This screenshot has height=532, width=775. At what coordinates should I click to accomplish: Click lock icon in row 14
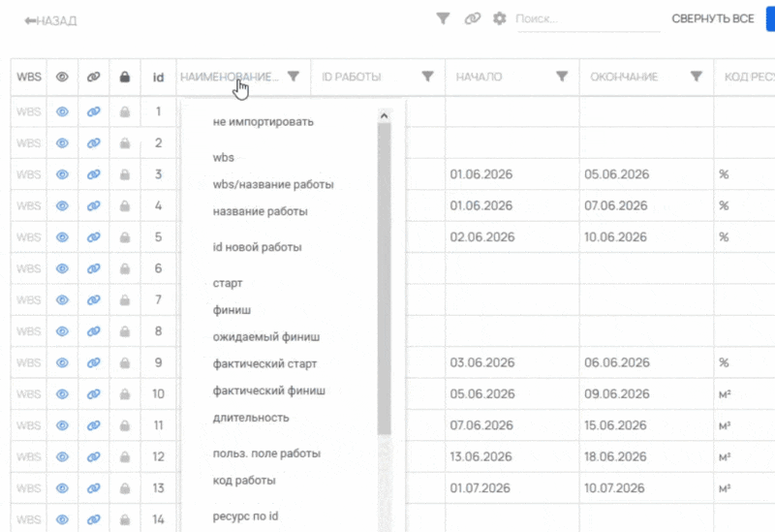(x=125, y=519)
